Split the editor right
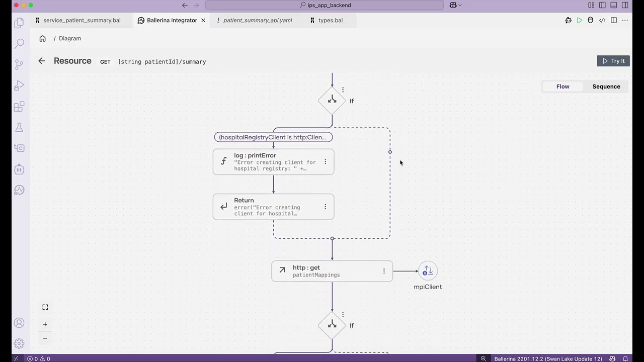This screenshot has height=362, width=644. 614,20
